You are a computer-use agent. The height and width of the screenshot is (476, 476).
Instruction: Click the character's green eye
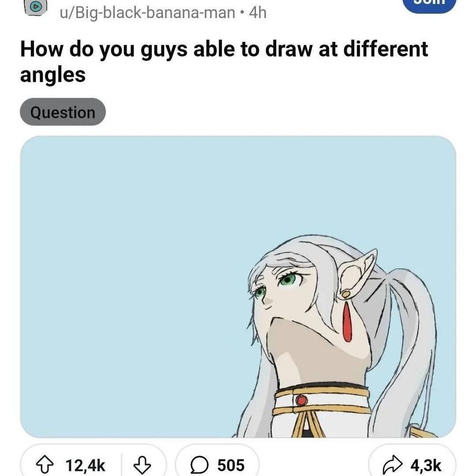click(287, 278)
